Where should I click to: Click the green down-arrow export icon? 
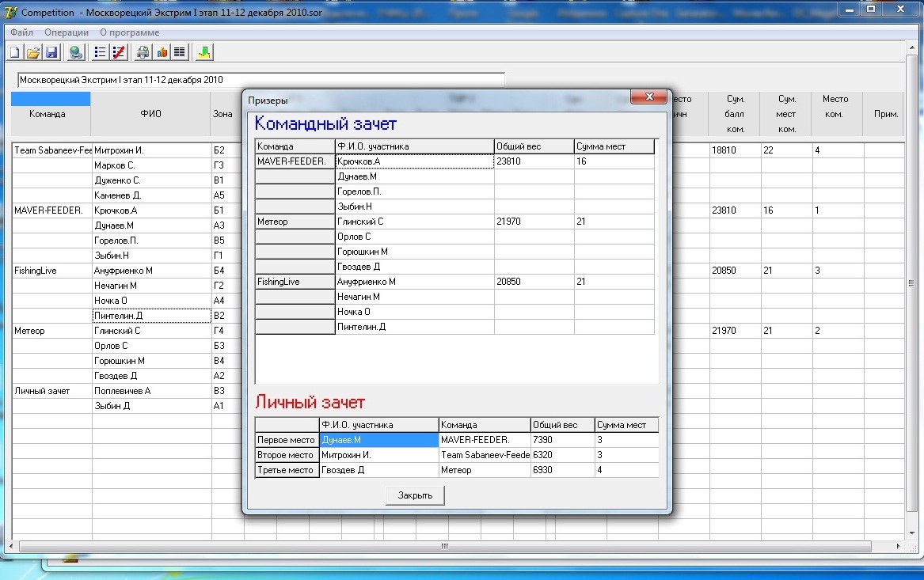click(204, 52)
